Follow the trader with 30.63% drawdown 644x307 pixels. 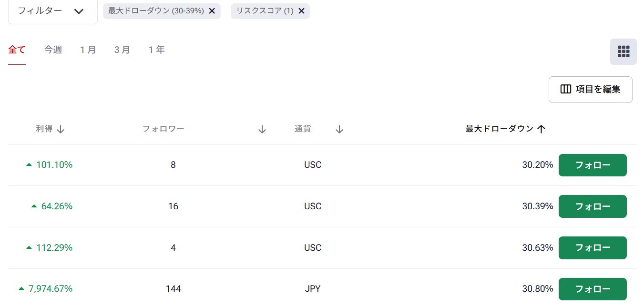[x=592, y=247]
